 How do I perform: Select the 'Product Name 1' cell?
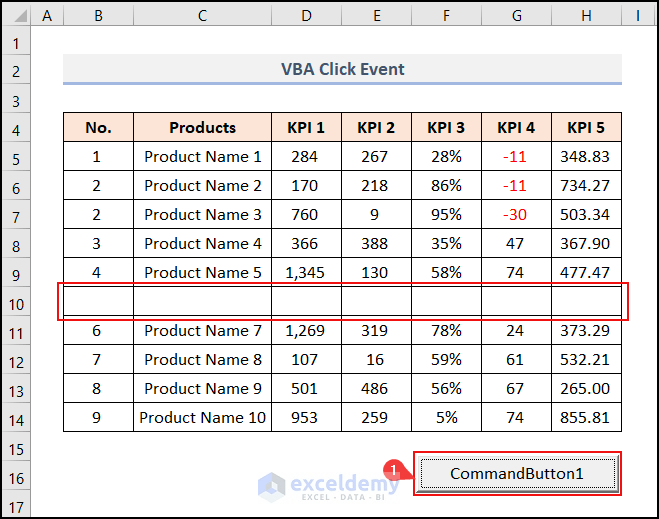click(x=202, y=156)
